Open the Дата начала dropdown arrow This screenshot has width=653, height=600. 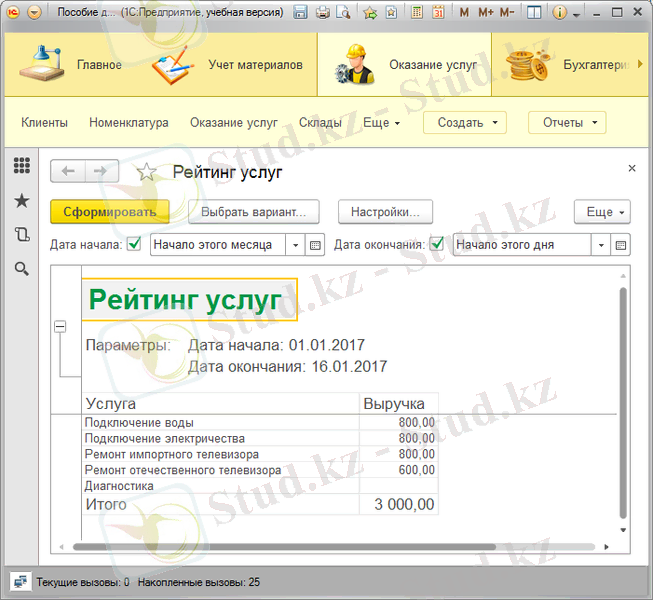(295, 245)
